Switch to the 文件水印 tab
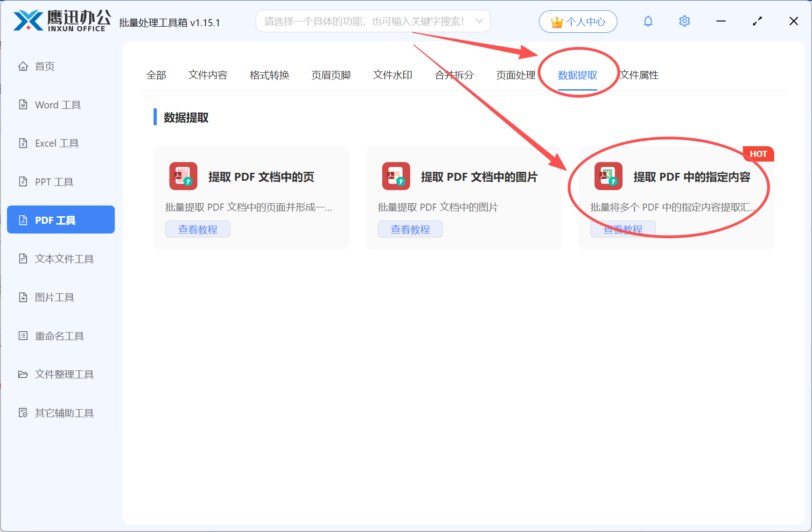 392,75
